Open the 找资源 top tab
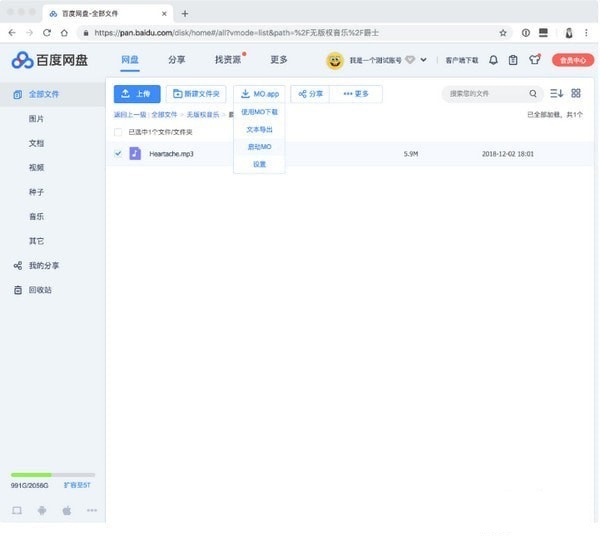Screen dimensions: 600x542 coord(228,60)
